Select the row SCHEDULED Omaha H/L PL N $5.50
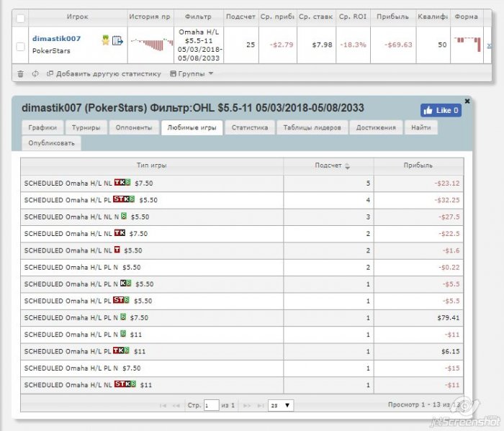This screenshot has height=431, width=504. click(242, 268)
